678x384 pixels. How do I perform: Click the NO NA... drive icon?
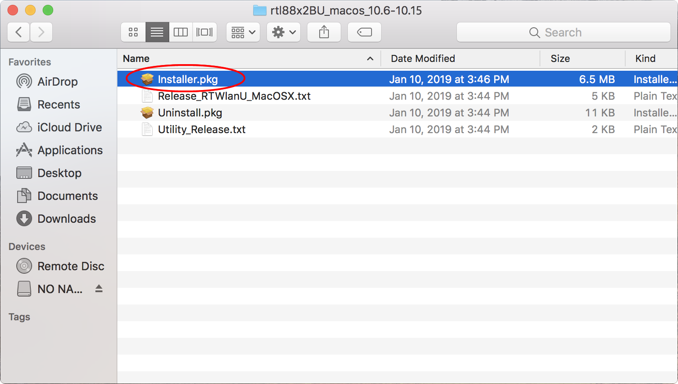tap(24, 289)
